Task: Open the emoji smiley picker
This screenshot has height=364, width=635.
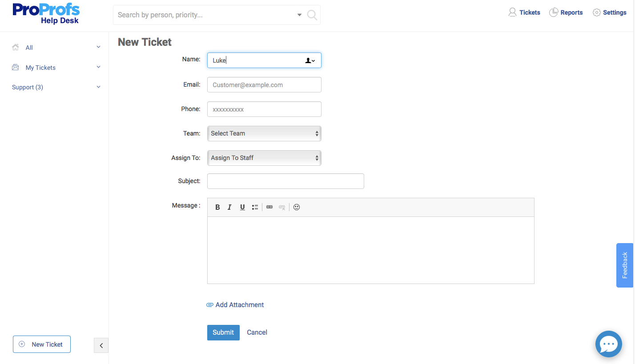Action: click(x=297, y=207)
